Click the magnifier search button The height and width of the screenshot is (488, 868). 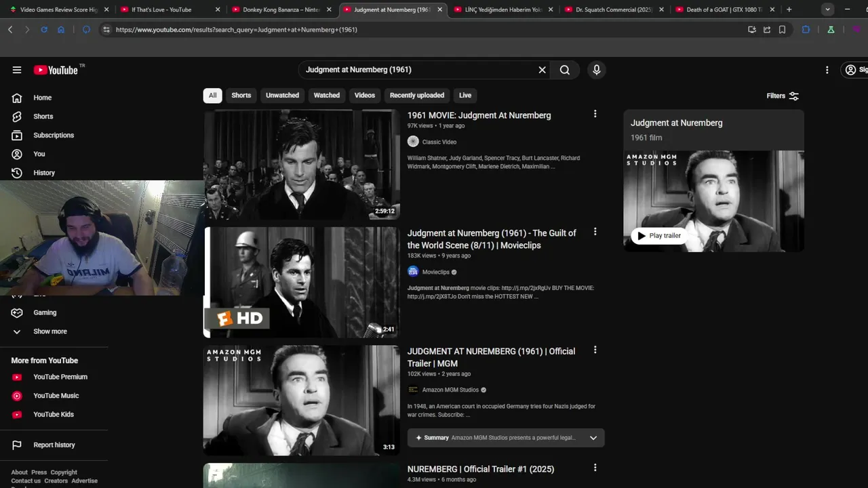pos(565,70)
